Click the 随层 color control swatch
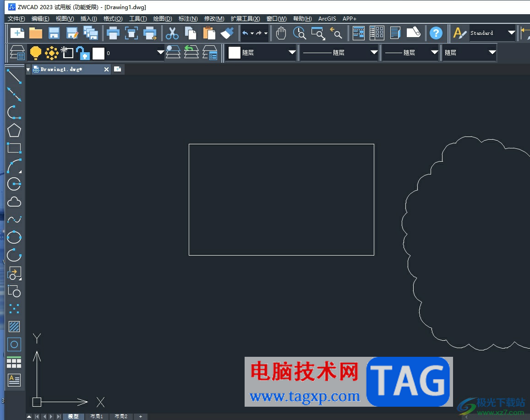 coord(234,52)
